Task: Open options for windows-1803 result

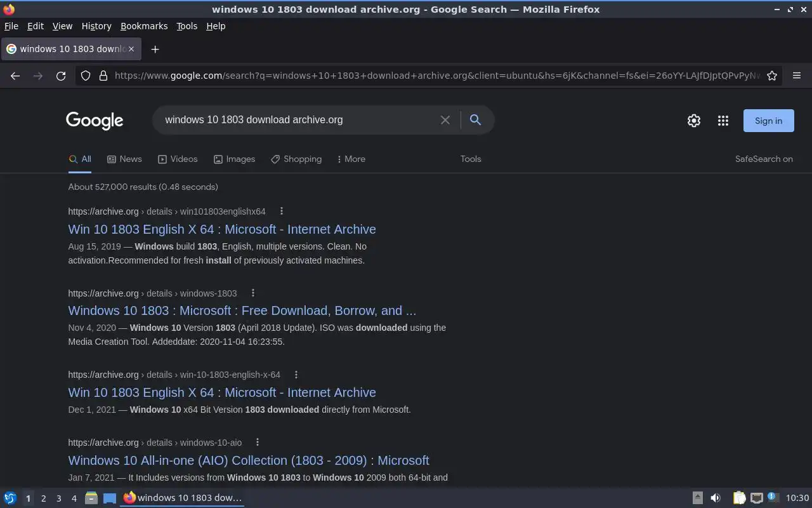Action: coord(253,293)
